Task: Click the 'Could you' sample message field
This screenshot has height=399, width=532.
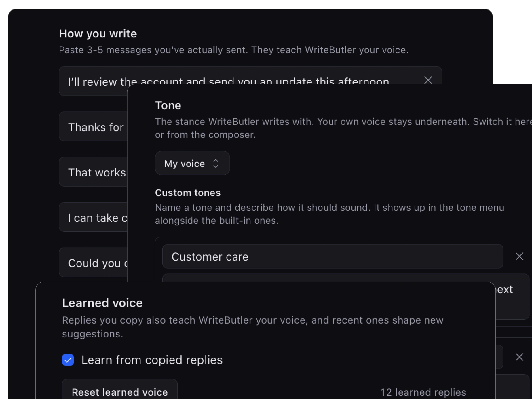Action: tap(93, 262)
